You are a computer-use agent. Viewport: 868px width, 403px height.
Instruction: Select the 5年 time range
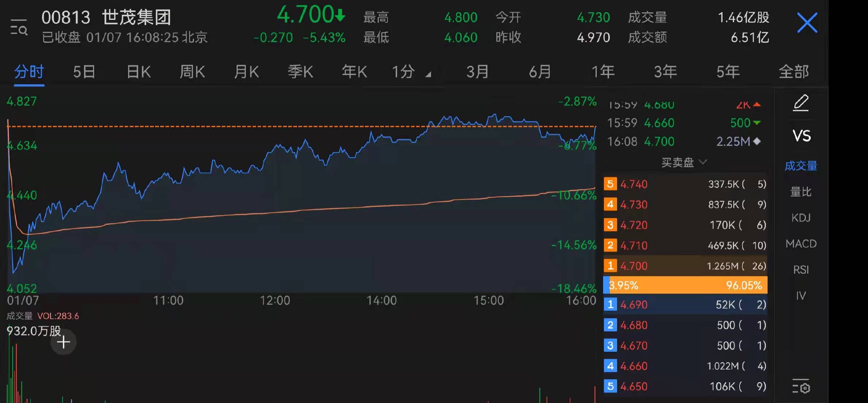point(728,72)
